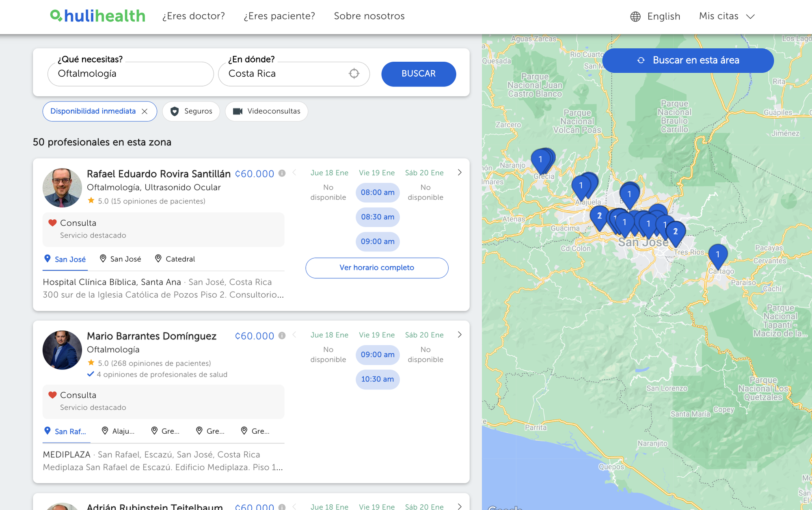This screenshot has width=812, height=510.
Task: Click price info icon for Rafael Rovira
Action: (x=282, y=173)
